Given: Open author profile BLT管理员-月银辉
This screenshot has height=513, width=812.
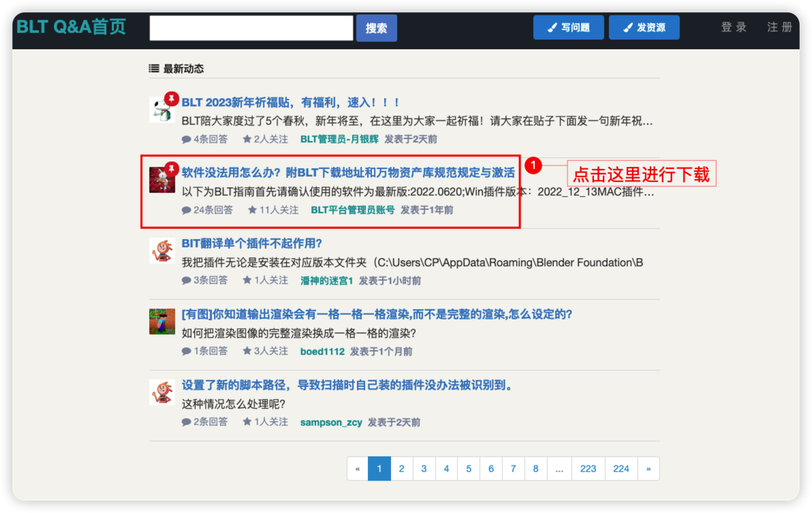Looking at the screenshot, I should coord(339,139).
